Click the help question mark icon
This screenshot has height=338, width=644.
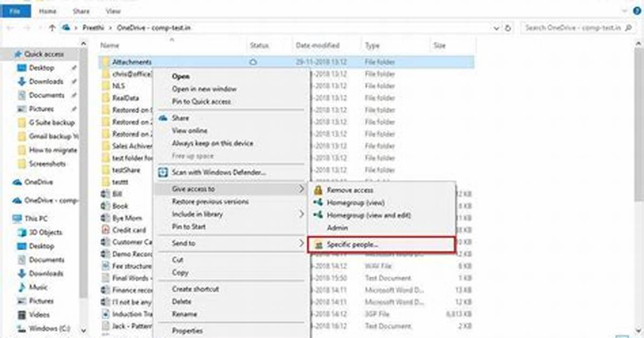click(x=637, y=11)
